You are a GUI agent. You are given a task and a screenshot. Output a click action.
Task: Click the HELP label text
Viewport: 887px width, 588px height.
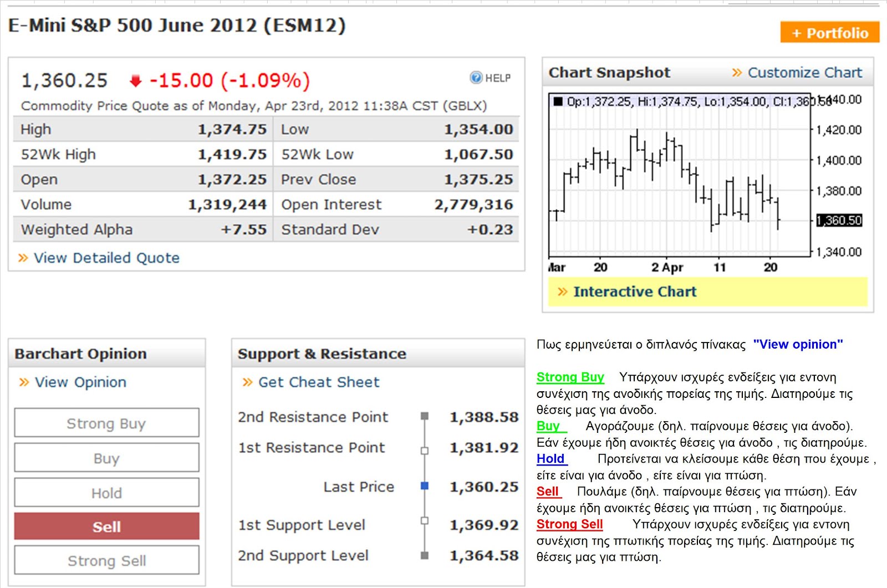[x=498, y=78]
